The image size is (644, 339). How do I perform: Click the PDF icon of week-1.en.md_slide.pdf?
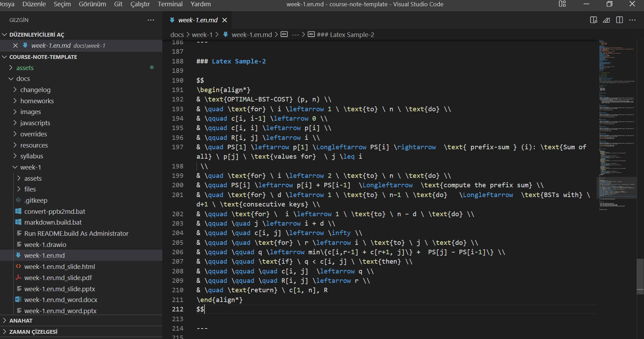[18, 278]
